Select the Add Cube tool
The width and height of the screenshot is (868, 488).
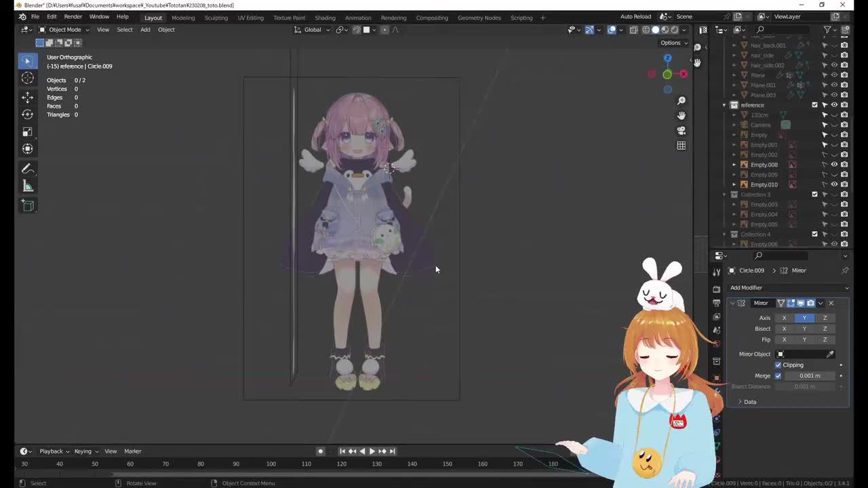(x=27, y=205)
